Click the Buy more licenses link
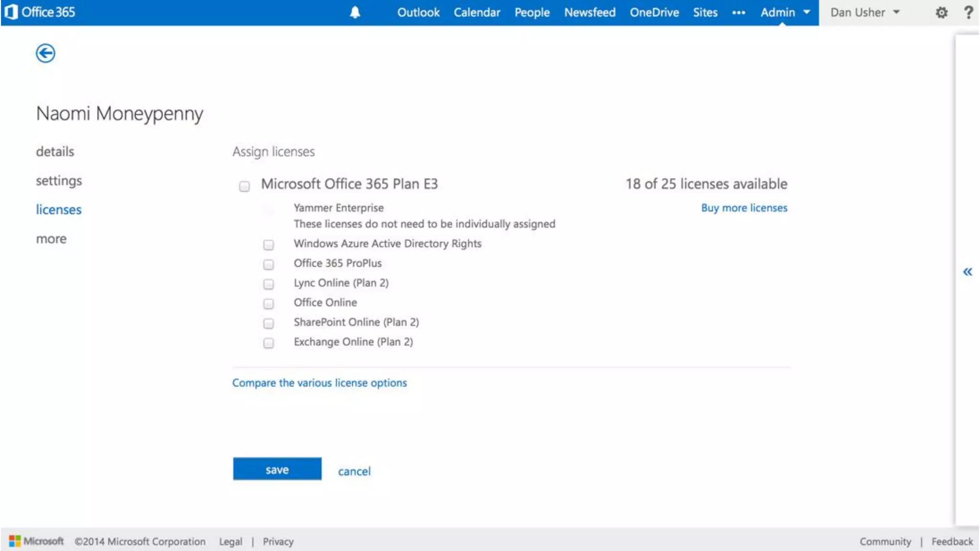The height and width of the screenshot is (551, 980). pyautogui.click(x=744, y=208)
